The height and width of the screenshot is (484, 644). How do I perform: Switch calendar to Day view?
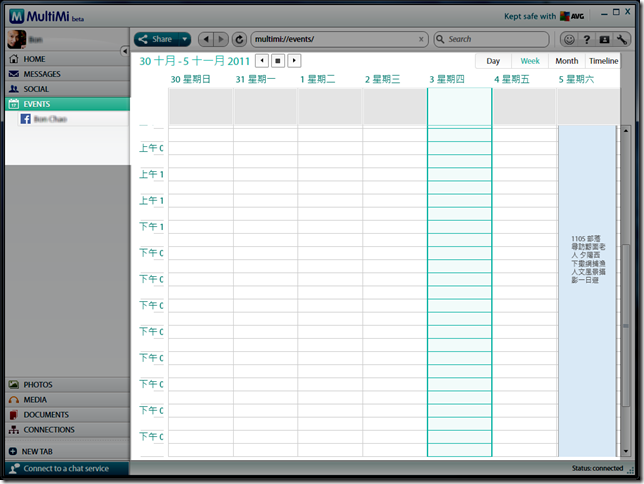(493, 61)
